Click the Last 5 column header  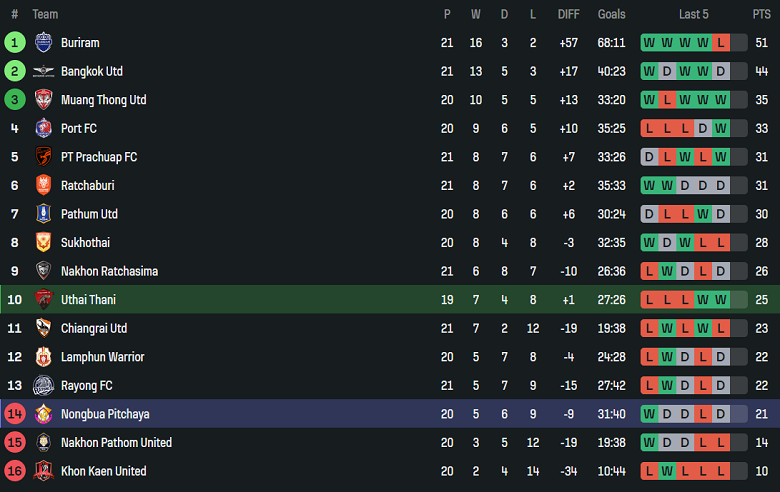(x=694, y=14)
